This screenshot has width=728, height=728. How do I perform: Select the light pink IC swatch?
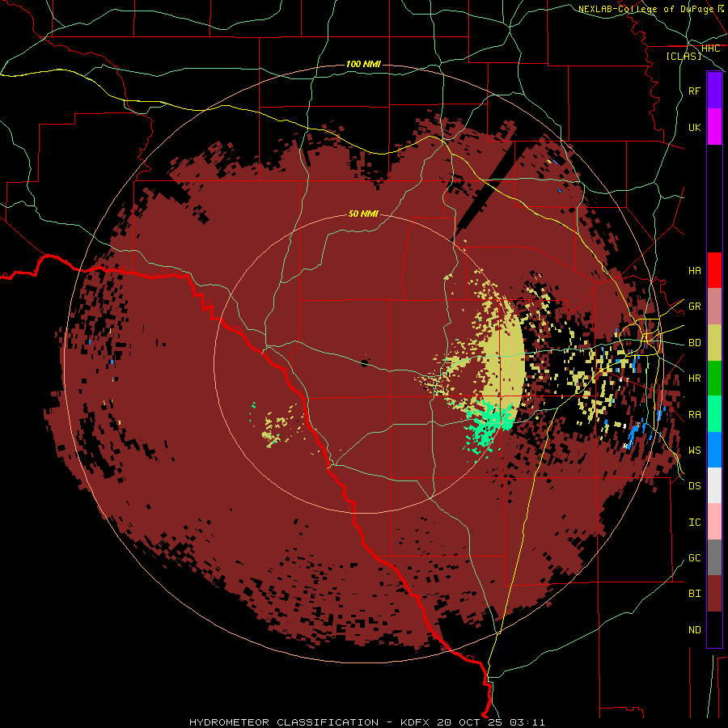pos(714,522)
